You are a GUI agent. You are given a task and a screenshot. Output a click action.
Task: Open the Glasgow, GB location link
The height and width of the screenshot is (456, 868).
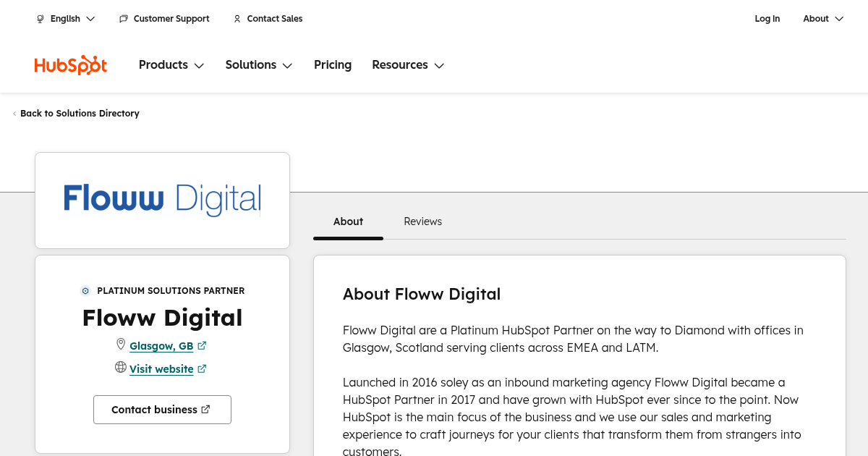click(161, 346)
